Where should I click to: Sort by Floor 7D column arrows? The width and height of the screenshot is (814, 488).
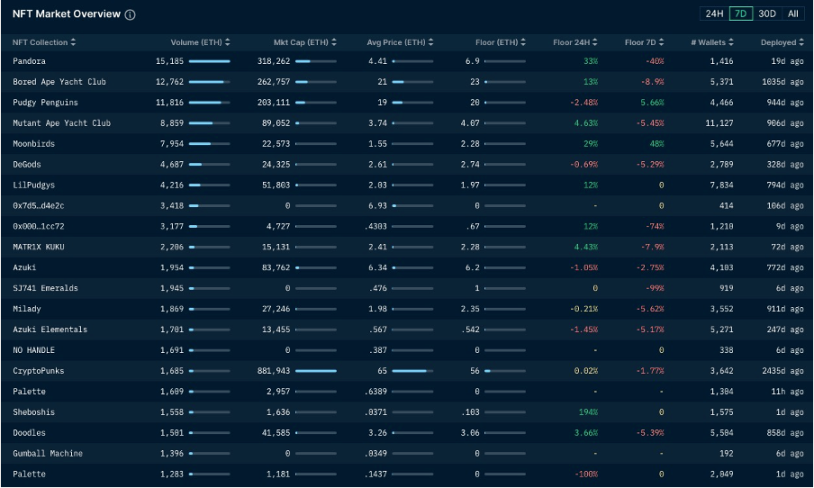[661, 43]
